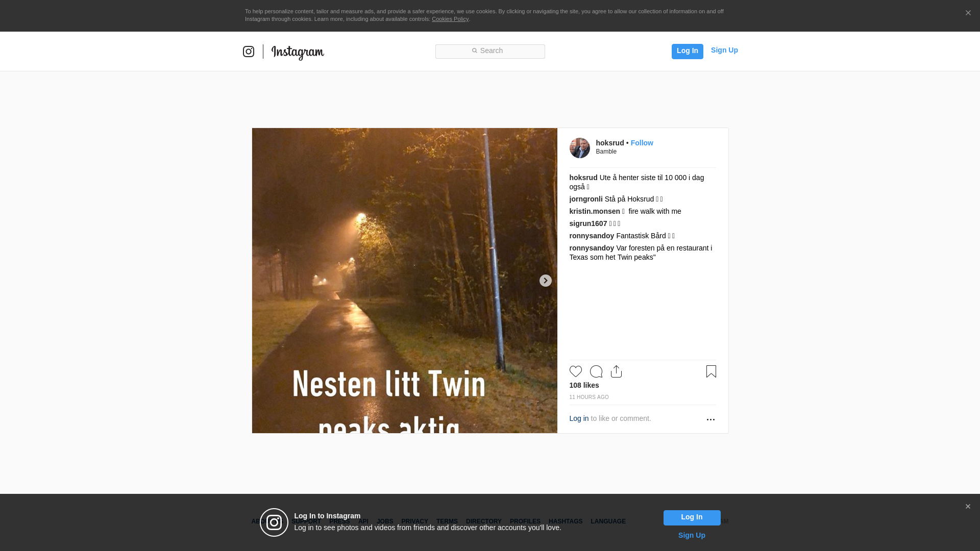This screenshot has height=551, width=980.
Task: Open ronnysandoy's profile in the Fantastisk Bård comment
Action: (592, 236)
